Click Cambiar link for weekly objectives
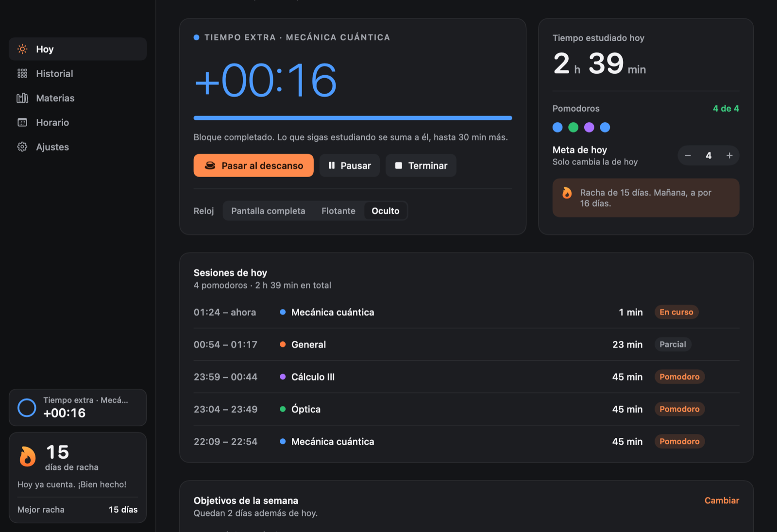The image size is (777, 532). [x=722, y=500]
